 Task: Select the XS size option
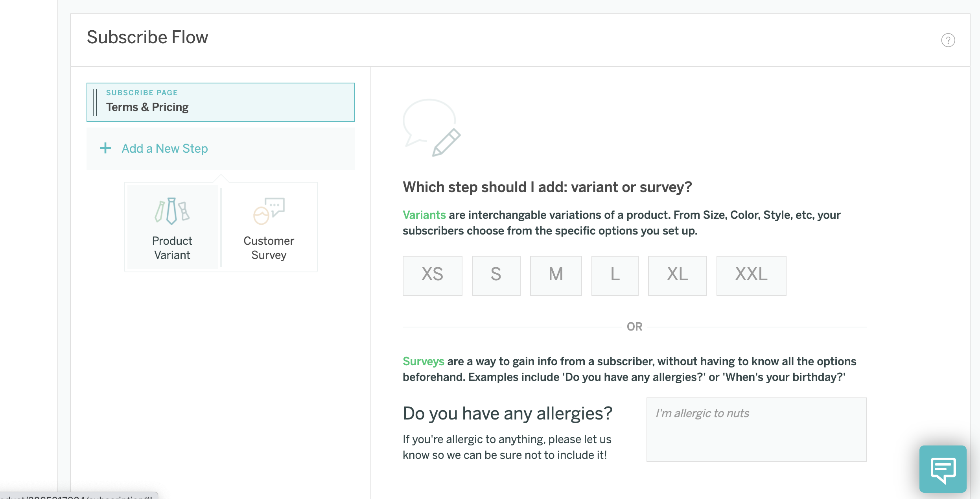(x=432, y=275)
